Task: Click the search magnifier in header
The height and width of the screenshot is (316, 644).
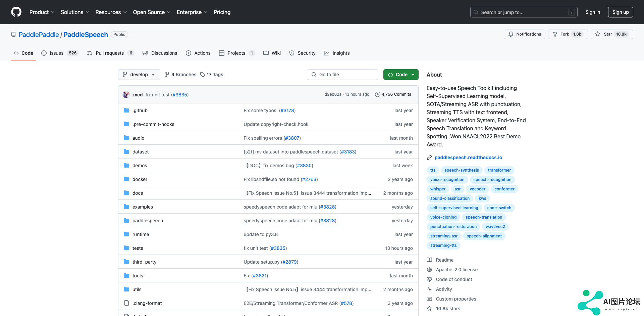Action: 476,12
